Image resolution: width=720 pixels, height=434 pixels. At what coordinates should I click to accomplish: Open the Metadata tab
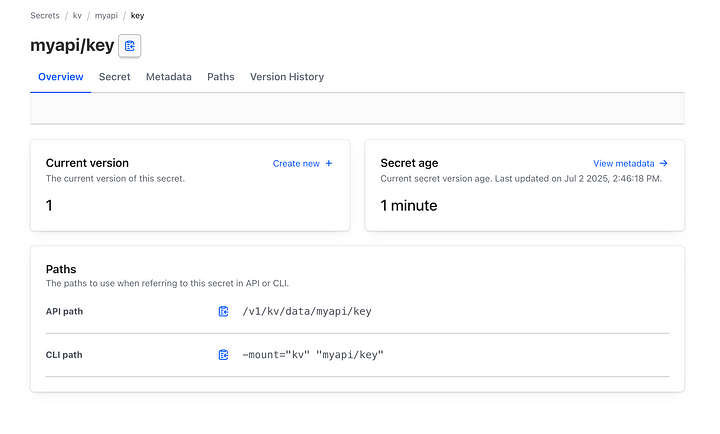click(169, 77)
